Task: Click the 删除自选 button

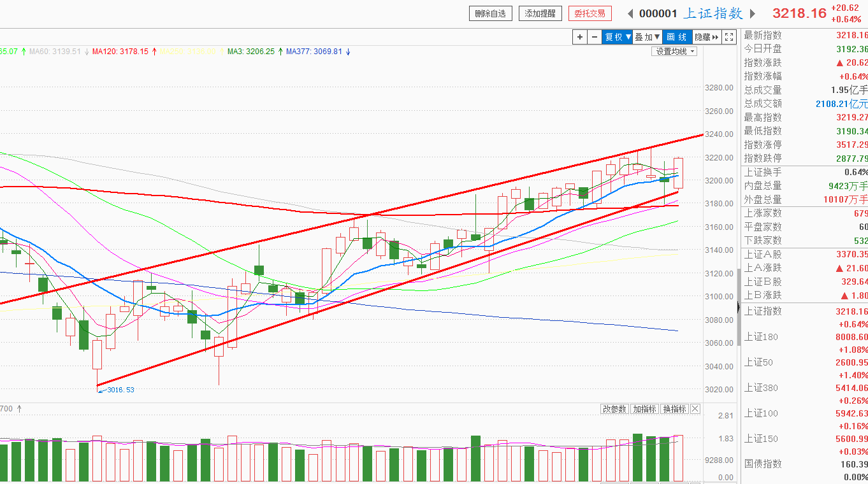Action: click(x=491, y=13)
